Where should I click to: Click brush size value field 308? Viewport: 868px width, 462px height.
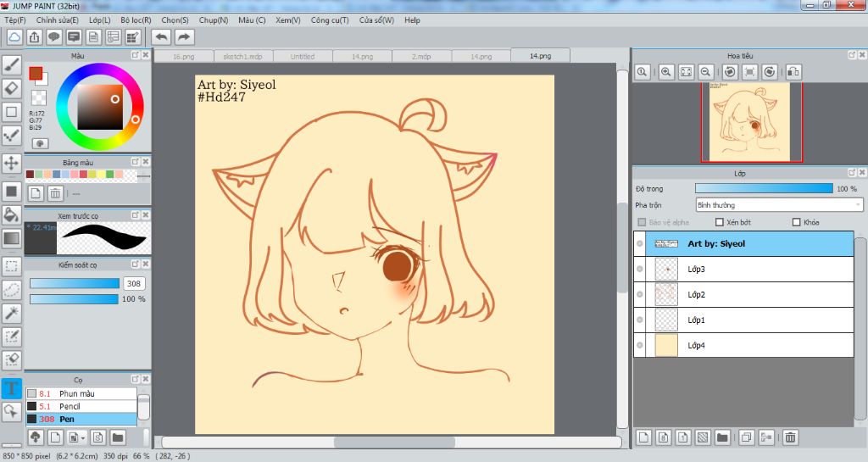tap(134, 283)
